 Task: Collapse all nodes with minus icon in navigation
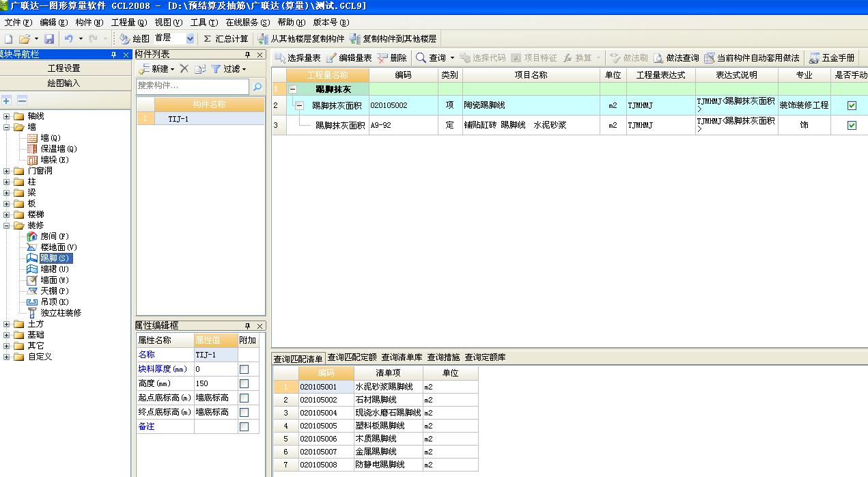(x=22, y=100)
